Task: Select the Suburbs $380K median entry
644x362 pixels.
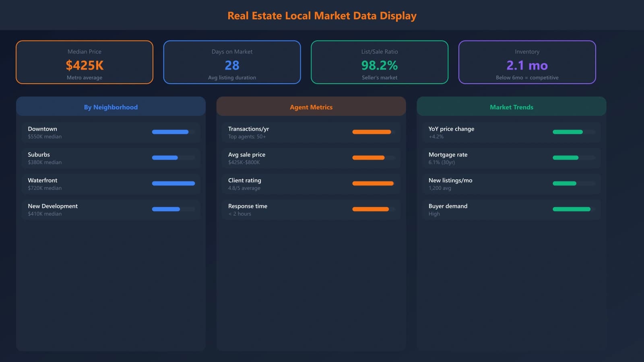Action: pos(111,158)
